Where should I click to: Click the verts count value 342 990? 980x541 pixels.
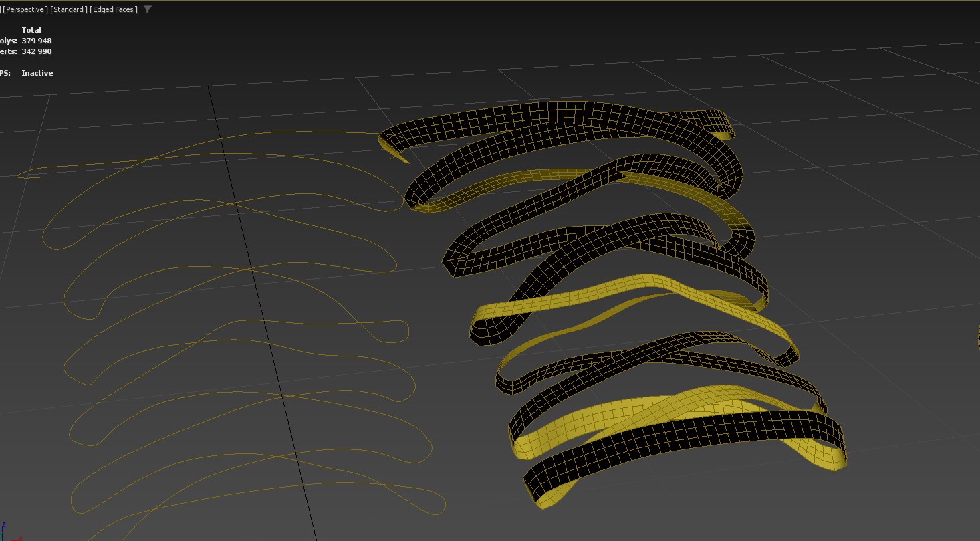(x=37, y=51)
